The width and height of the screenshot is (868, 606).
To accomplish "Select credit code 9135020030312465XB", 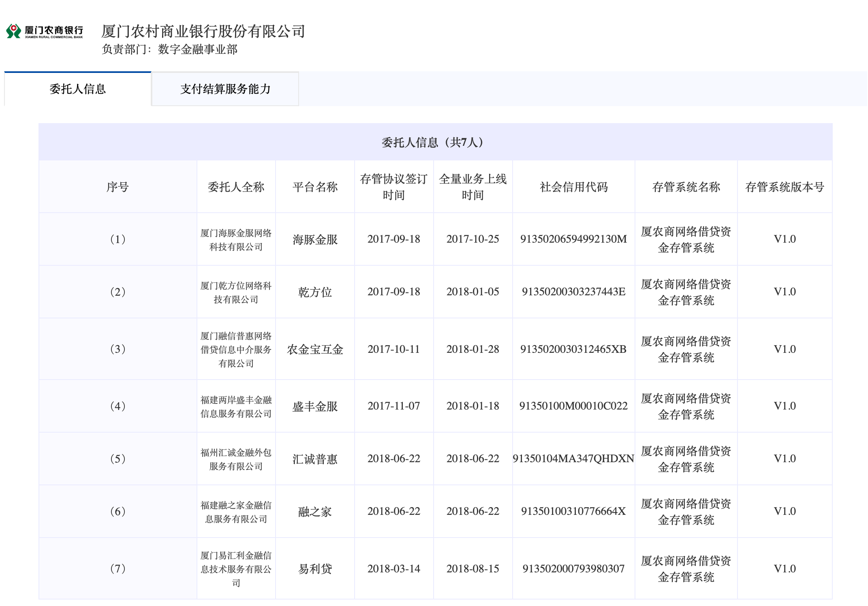I will tap(574, 349).
